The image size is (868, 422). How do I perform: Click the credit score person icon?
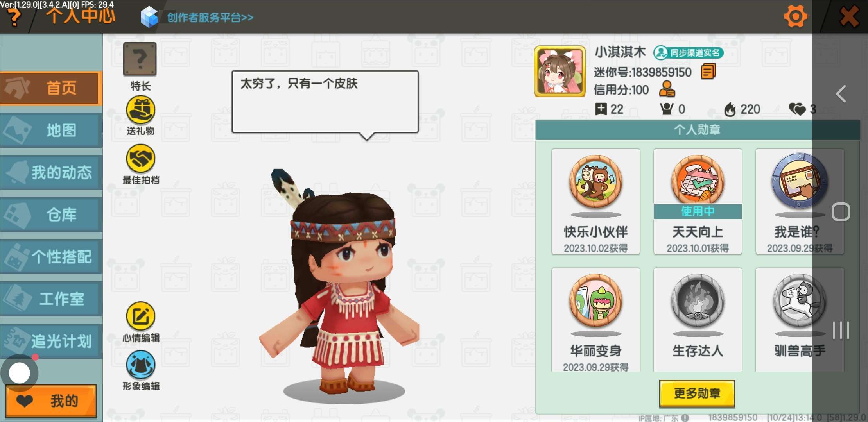point(667,89)
